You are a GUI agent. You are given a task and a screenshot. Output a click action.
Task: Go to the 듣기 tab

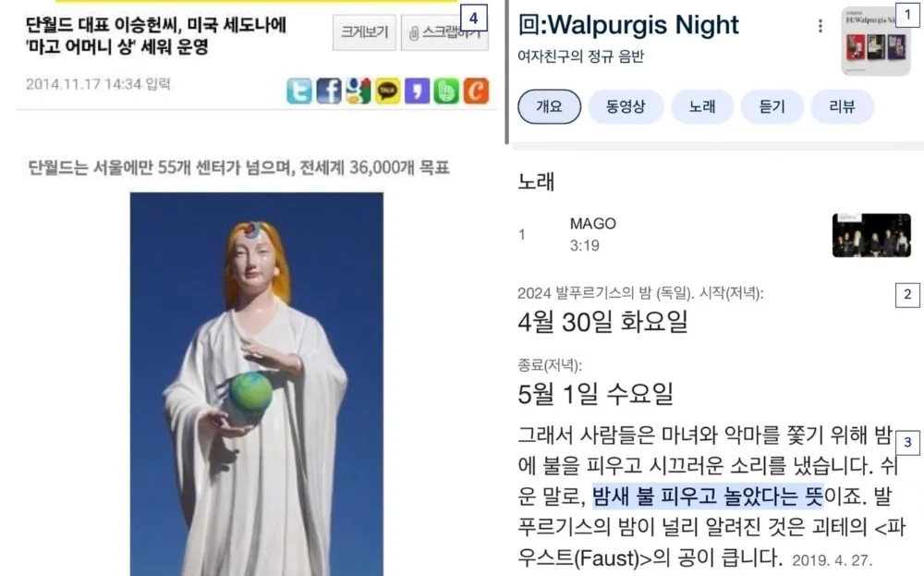[772, 106]
